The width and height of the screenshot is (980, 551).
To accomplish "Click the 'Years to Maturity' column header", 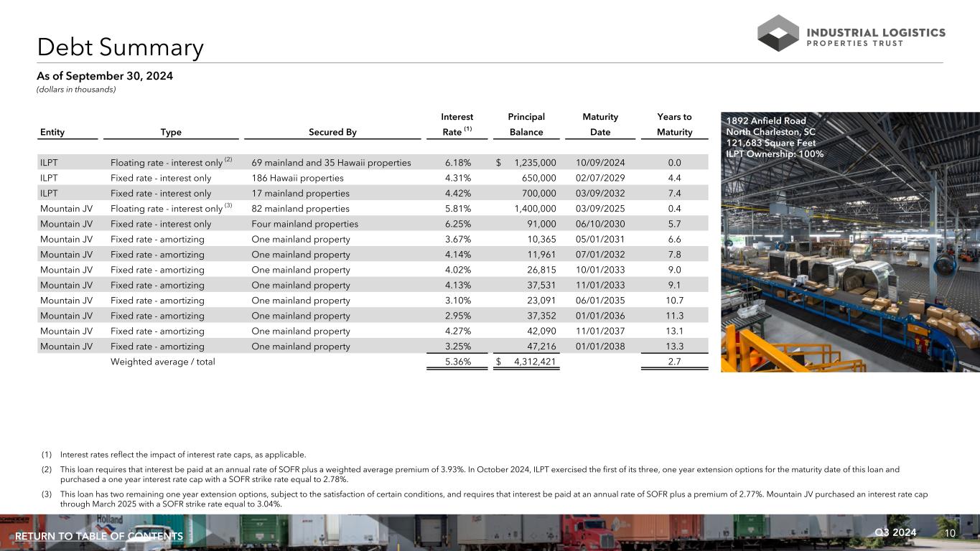I will [x=675, y=124].
